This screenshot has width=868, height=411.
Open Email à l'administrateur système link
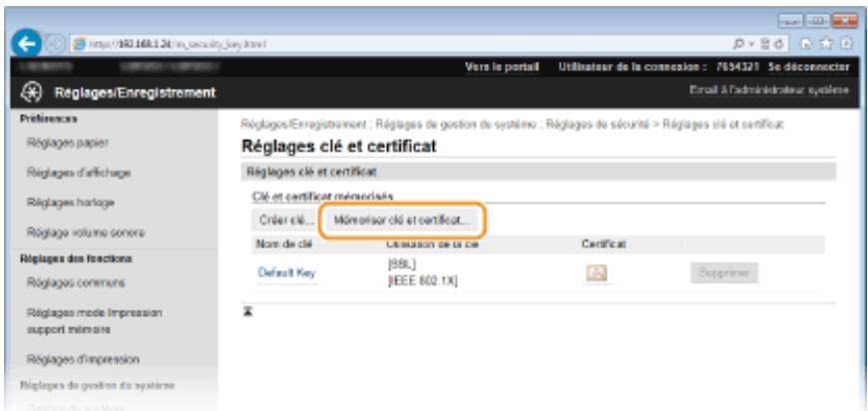point(769,90)
